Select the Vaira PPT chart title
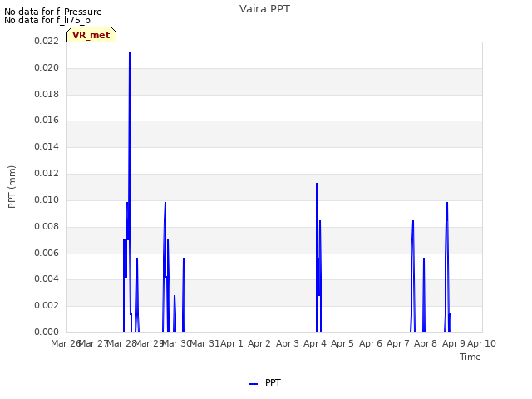 pos(264,9)
